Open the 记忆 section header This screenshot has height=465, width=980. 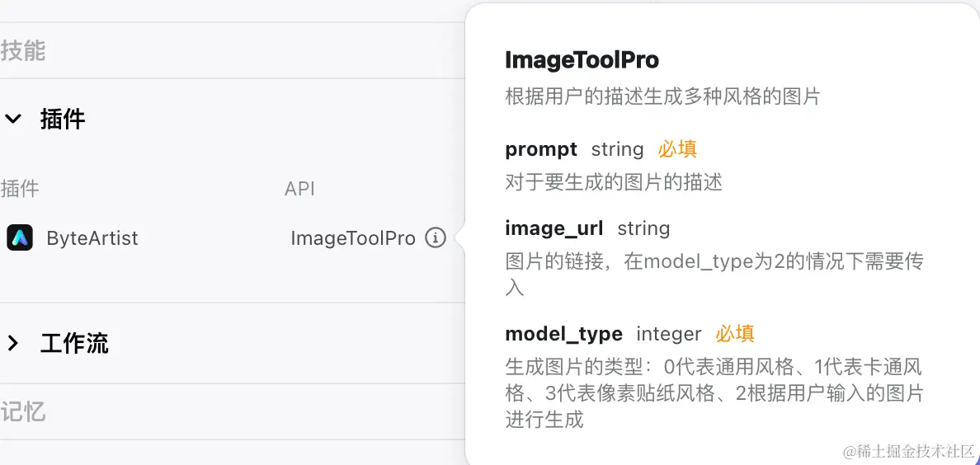click(x=23, y=412)
